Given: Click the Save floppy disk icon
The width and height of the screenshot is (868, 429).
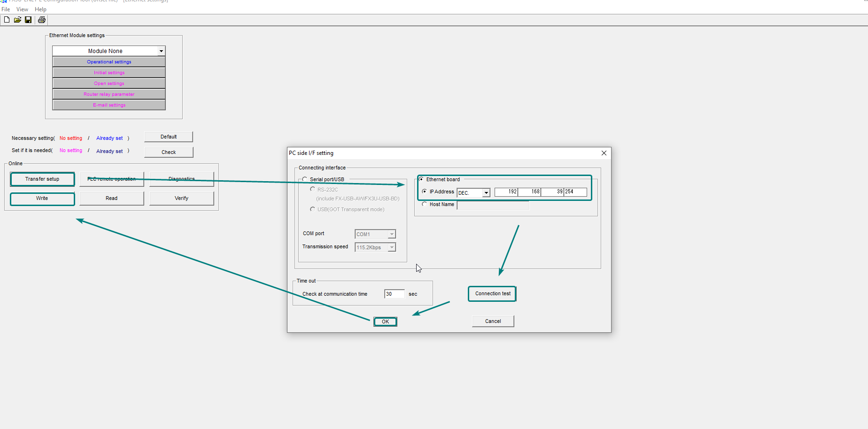Looking at the screenshot, I should (x=28, y=20).
